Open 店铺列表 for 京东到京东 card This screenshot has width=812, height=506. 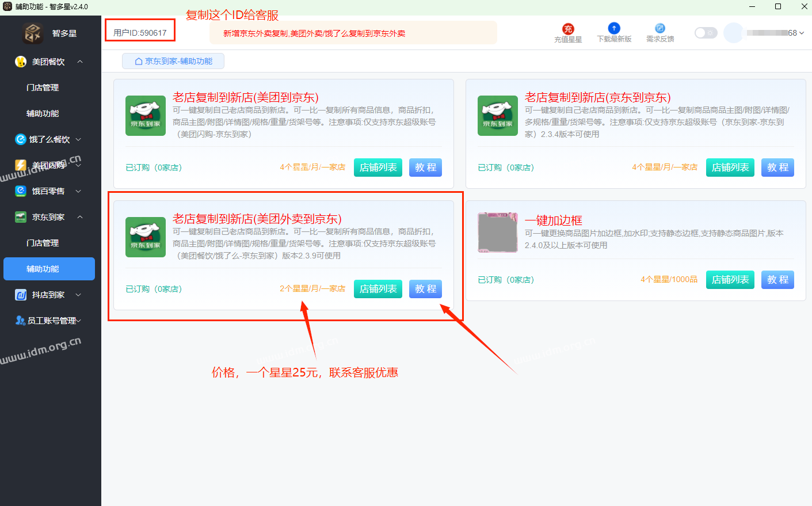point(730,168)
